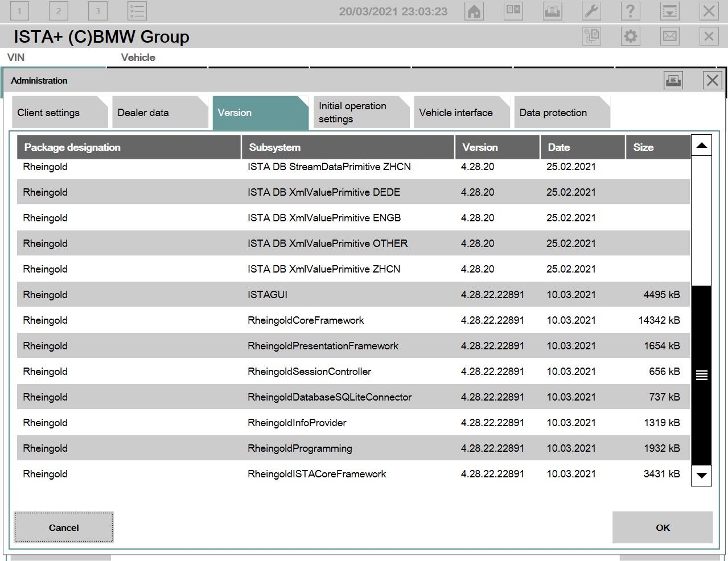Select ISTA DB XmlValuePrimitive ZHCN row
Viewport: 728px width, 561px height.
[353, 269]
